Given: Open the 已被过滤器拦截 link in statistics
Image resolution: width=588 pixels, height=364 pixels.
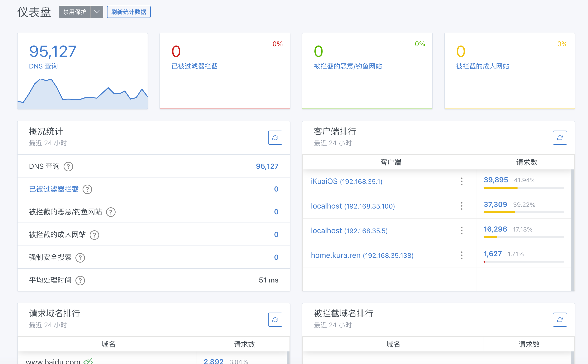Looking at the screenshot, I should pos(54,189).
